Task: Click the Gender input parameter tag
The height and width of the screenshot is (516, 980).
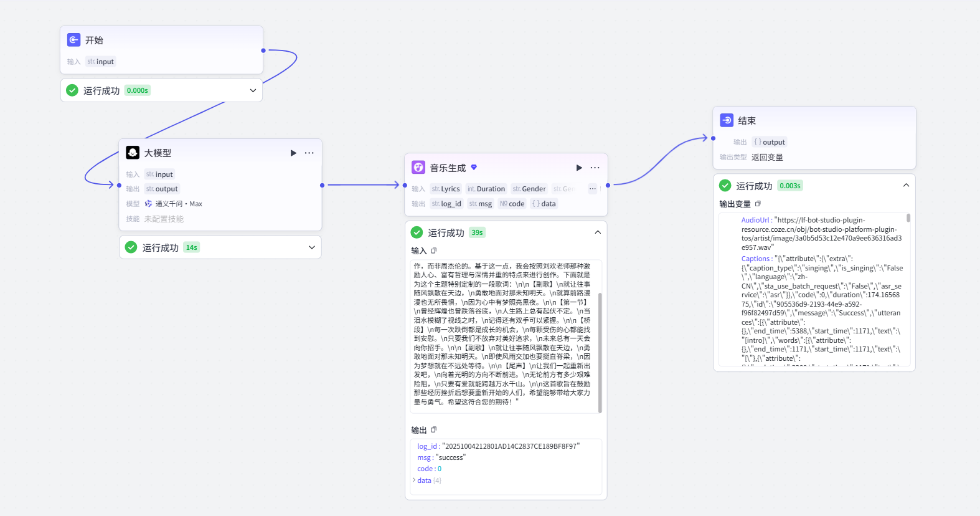Action: click(529, 189)
